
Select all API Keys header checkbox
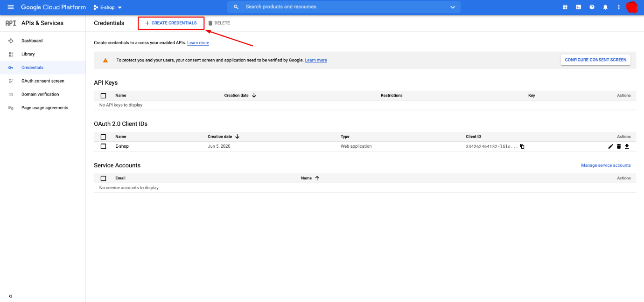pyautogui.click(x=103, y=96)
